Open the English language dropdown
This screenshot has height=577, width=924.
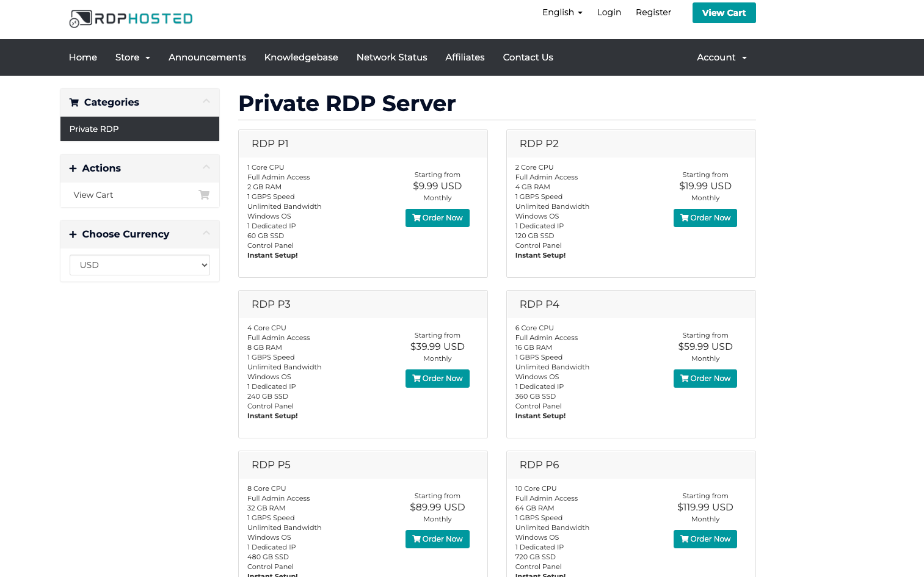pyautogui.click(x=562, y=12)
